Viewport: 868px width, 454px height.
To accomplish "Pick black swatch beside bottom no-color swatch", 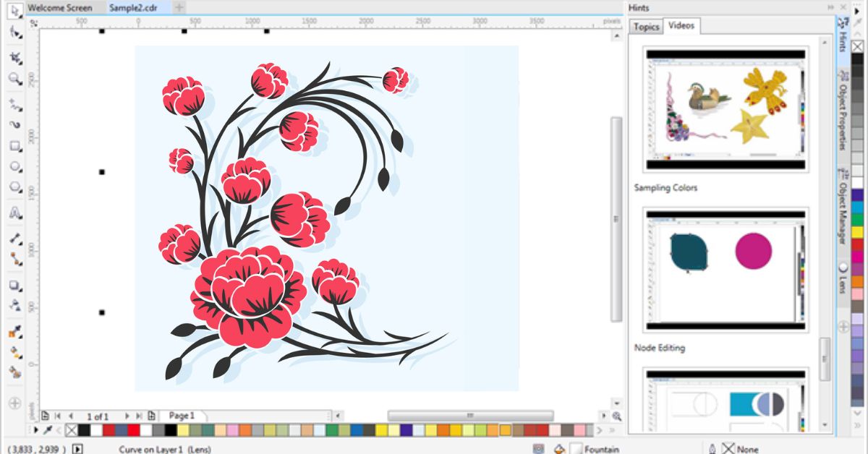I will [84, 430].
